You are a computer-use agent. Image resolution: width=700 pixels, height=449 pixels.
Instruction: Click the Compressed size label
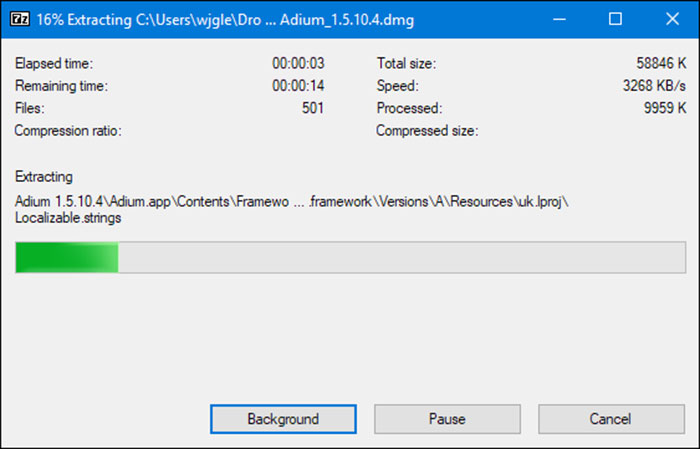pos(427,130)
